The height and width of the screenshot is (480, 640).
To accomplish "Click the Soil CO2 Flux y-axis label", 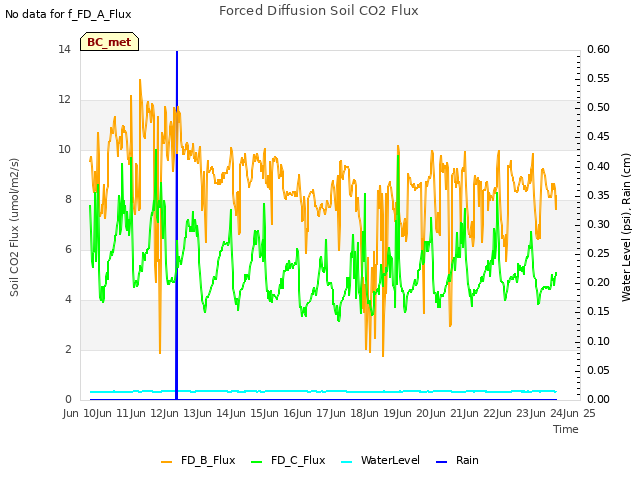I will click(x=14, y=227).
